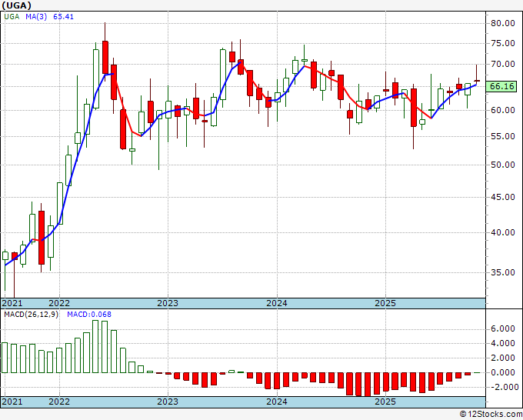
Task: Open the 12Stocks.com watermark link
Action: (x=491, y=414)
